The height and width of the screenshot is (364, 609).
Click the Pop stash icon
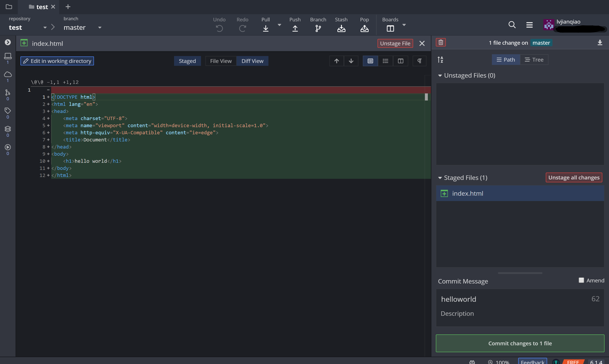[364, 28]
